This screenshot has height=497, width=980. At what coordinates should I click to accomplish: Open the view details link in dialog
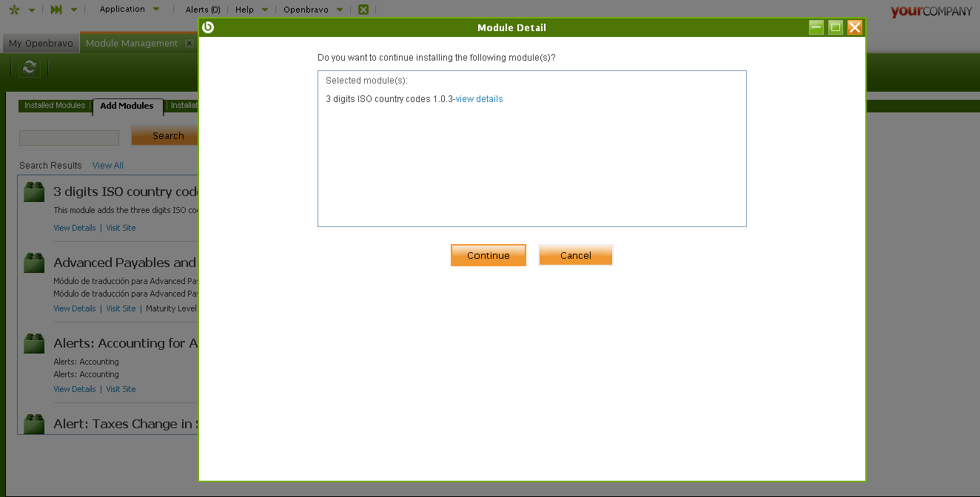tap(479, 99)
